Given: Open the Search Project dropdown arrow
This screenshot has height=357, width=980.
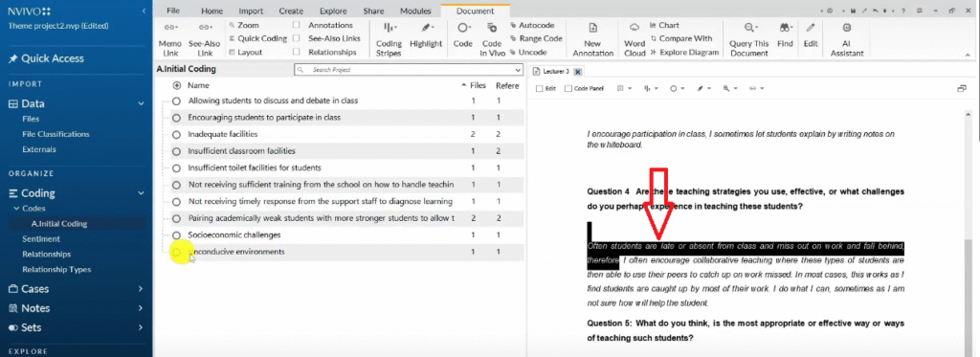Looking at the screenshot, I should [518, 70].
